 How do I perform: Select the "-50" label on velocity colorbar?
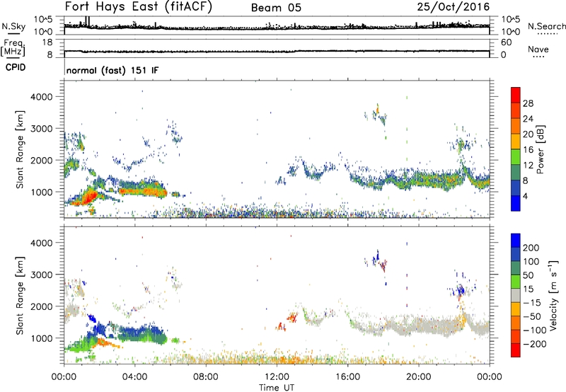[x=532, y=316]
